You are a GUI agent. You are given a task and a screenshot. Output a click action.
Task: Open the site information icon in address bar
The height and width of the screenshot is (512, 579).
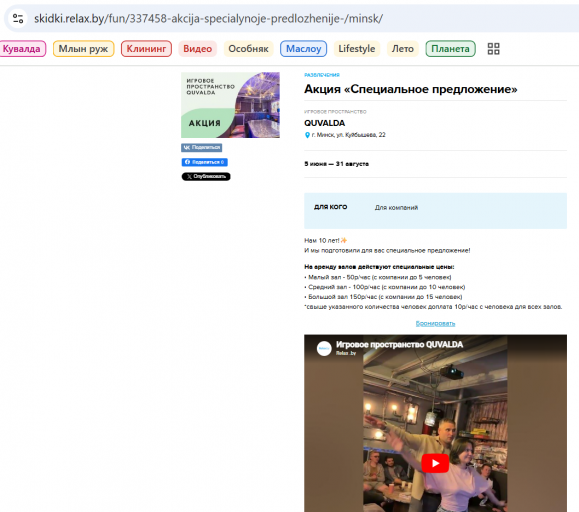(x=18, y=18)
